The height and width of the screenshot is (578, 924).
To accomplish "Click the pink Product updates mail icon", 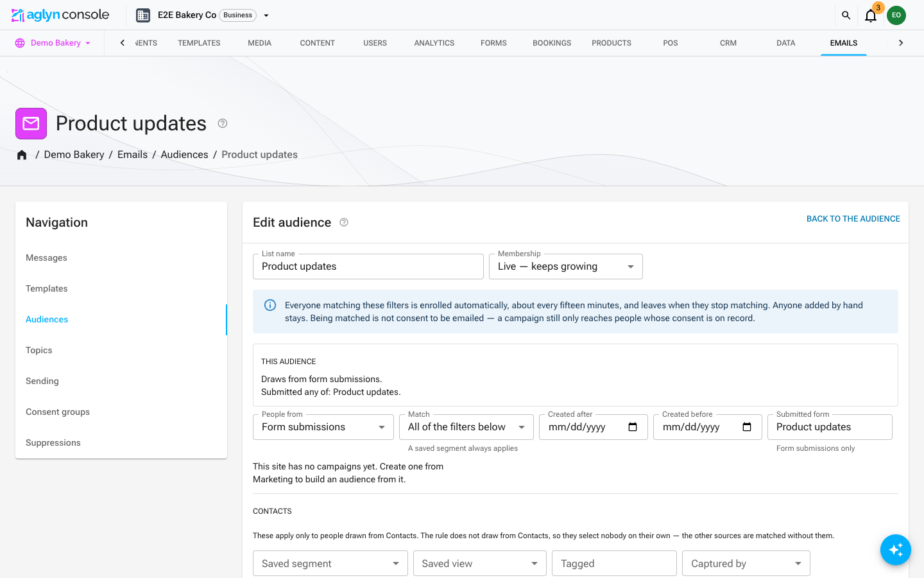I will (x=31, y=123).
